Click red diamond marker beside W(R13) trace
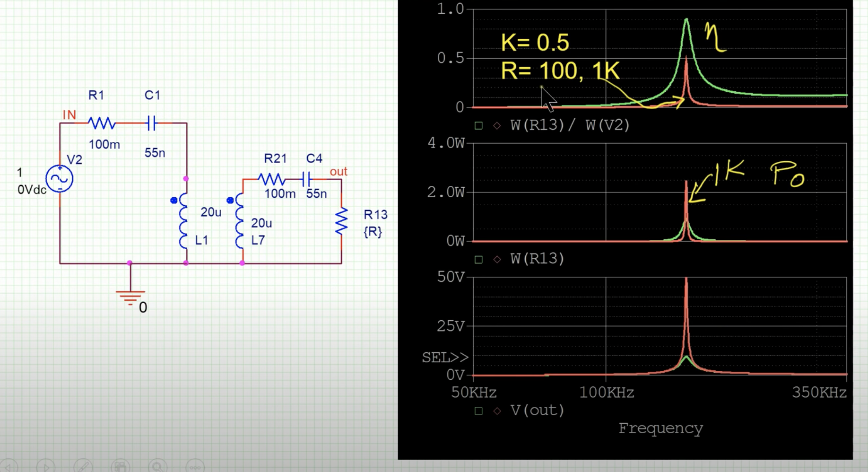The height and width of the screenshot is (472, 868). tap(497, 259)
